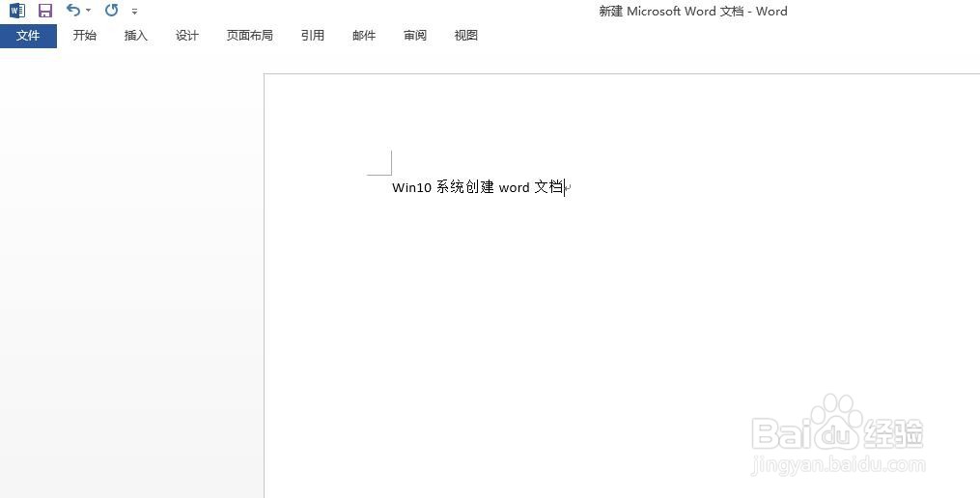This screenshot has width=980, height=498.
Task: Click the Word application icon
Action: click(17, 11)
